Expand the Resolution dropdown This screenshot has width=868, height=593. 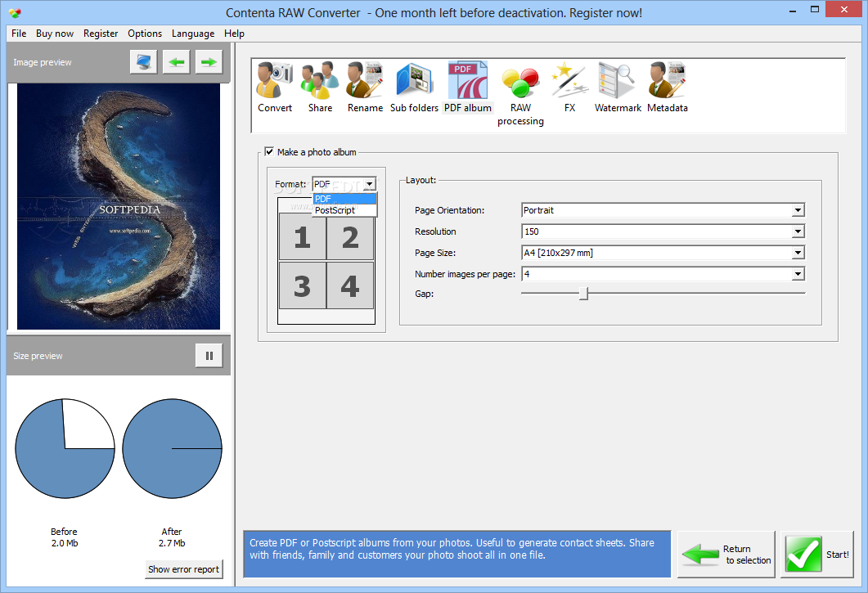tap(798, 231)
